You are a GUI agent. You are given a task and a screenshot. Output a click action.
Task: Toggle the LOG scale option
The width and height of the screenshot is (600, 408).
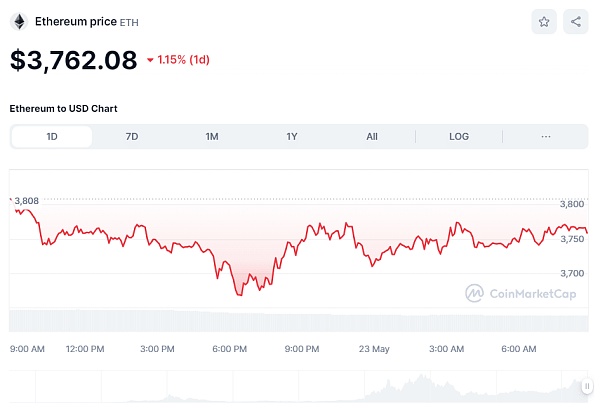click(x=459, y=136)
